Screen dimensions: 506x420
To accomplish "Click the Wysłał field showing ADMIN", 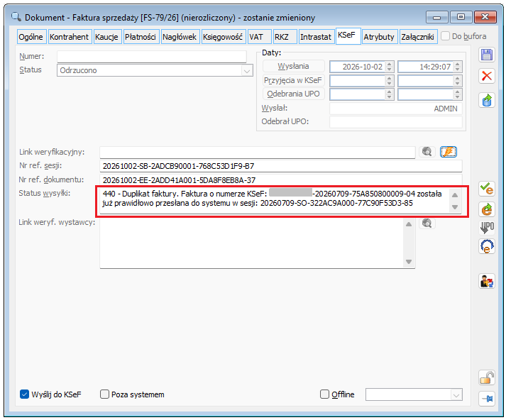I will [x=395, y=109].
